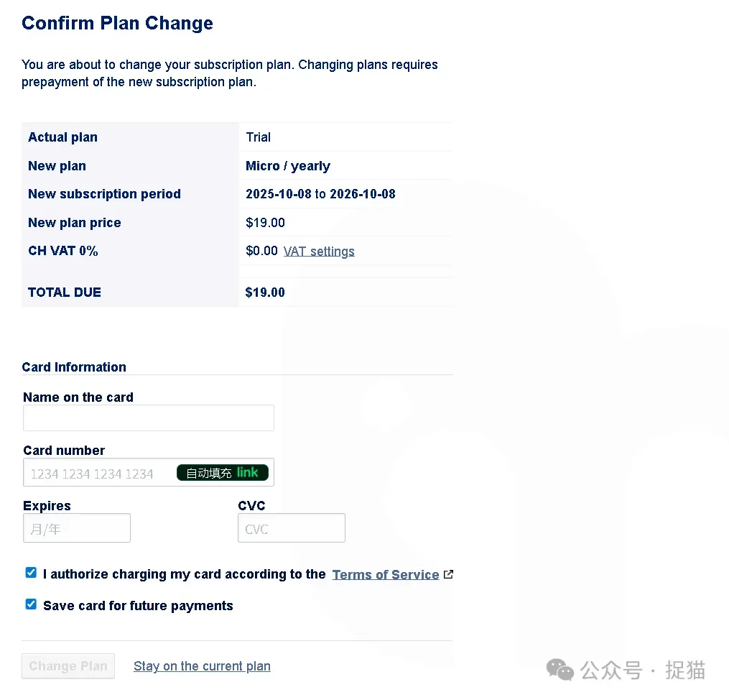Click the Confirm Plan Change heading

point(117,23)
